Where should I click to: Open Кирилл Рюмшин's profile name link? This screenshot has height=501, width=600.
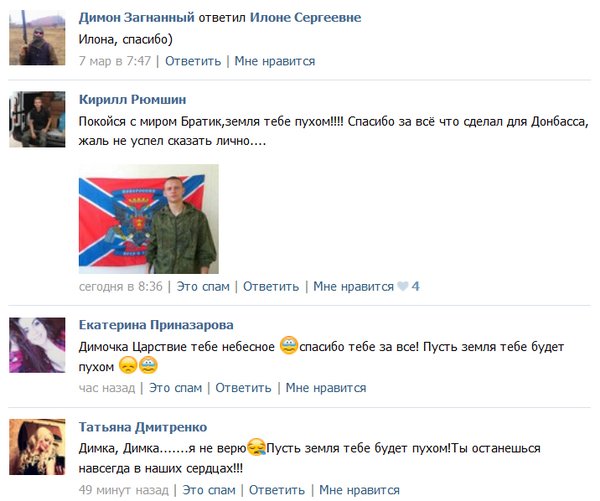tap(132, 100)
